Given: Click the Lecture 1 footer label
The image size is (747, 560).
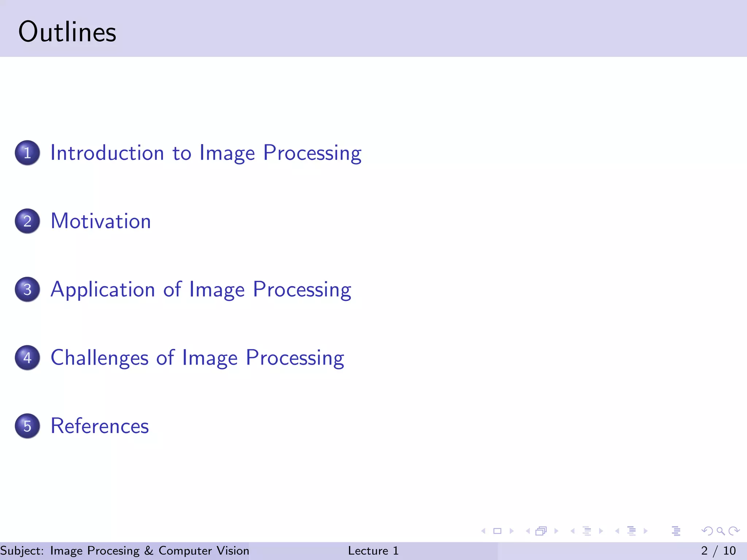Looking at the screenshot, I should coord(373,551).
